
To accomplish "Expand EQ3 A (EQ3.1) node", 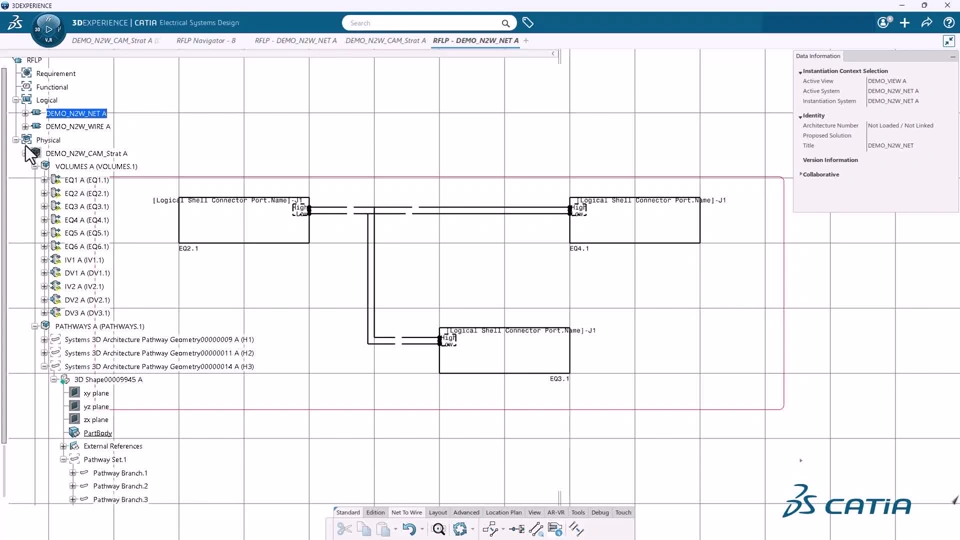I will pyautogui.click(x=44, y=206).
